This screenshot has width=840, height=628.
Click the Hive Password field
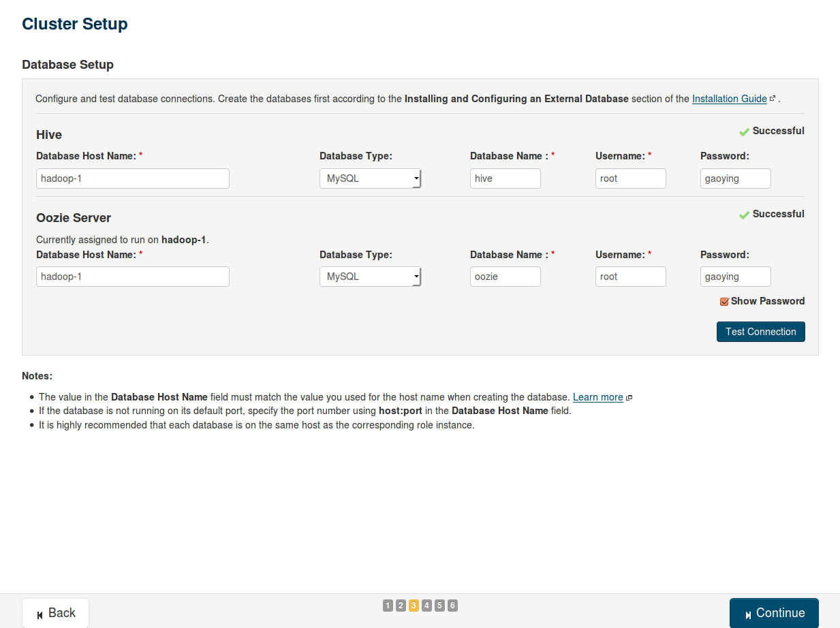point(736,178)
